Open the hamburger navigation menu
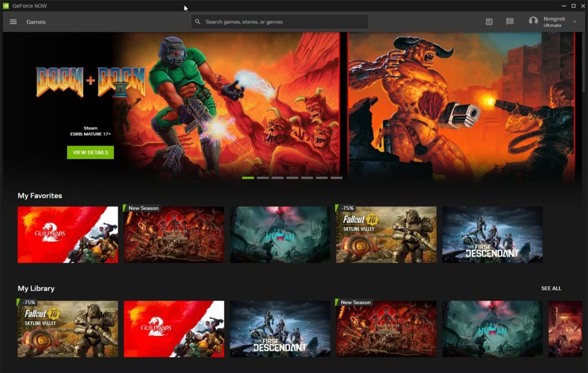588x373 pixels. click(13, 22)
